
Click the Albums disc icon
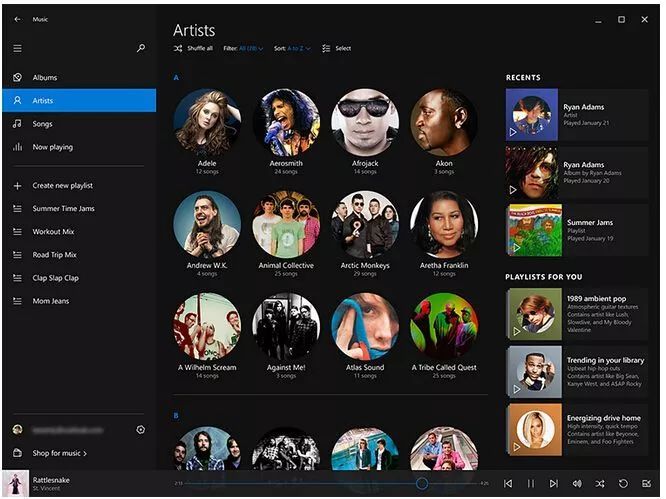pyautogui.click(x=17, y=77)
